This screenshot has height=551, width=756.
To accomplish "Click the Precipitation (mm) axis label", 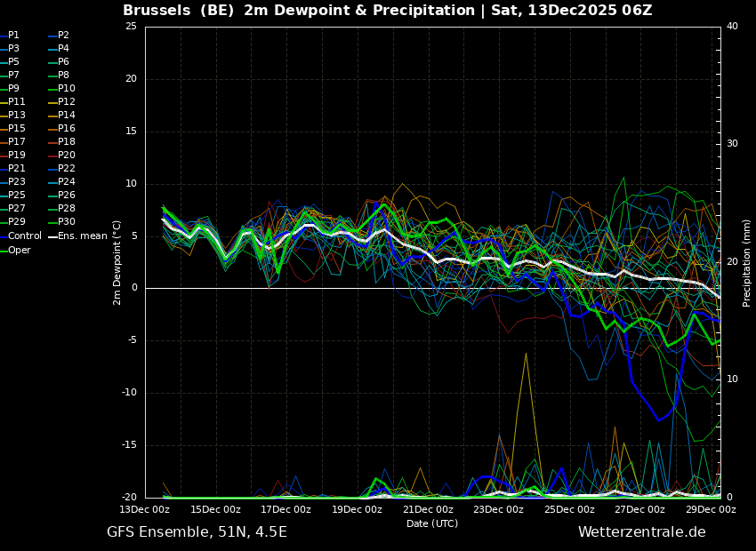I will coord(747,263).
